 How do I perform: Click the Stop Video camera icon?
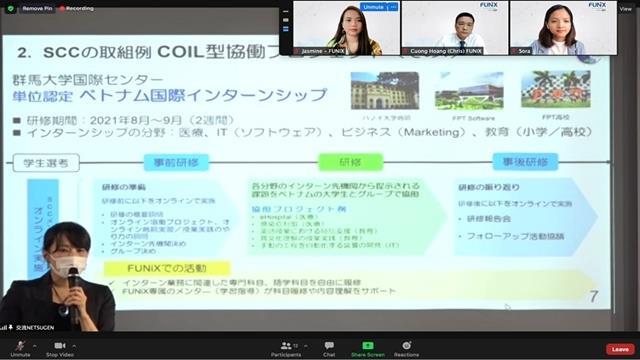click(60, 346)
